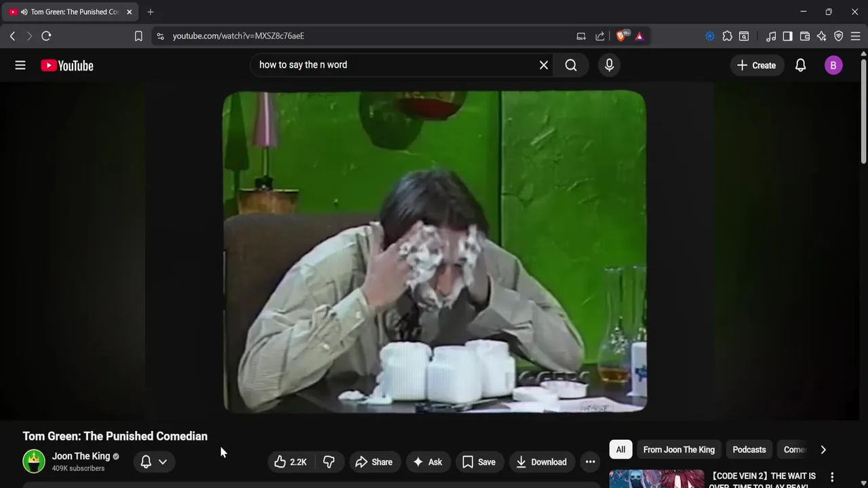Open the account avatar B menu
The width and height of the screenshot is (868, 488).
tap(833, 65)
